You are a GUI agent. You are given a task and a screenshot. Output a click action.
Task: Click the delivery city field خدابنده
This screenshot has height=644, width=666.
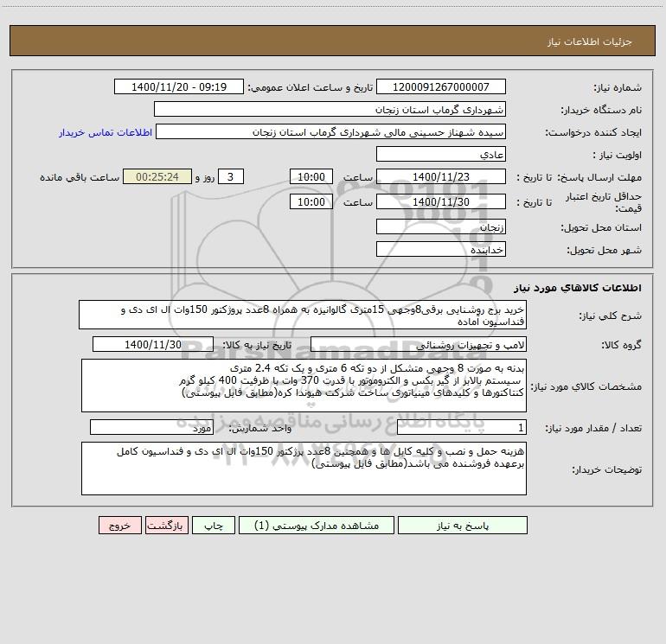pyautogui.click(x=441, y=249)
